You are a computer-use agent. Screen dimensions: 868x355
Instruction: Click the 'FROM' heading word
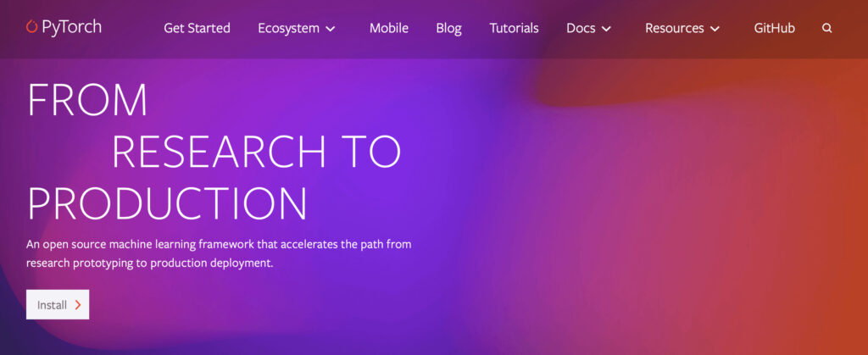pos(87,99)
